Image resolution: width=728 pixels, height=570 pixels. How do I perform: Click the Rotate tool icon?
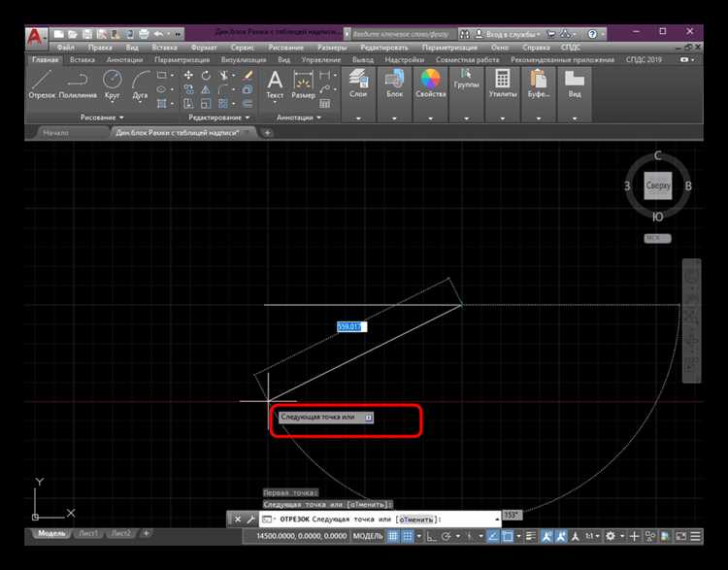coord(206,76)
